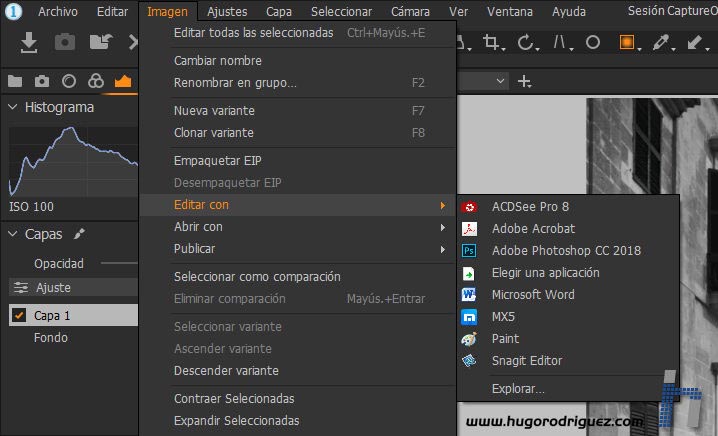Click the Import images download icon
Viewport: 718px width, 436px height.
click(x=29, y=42)
